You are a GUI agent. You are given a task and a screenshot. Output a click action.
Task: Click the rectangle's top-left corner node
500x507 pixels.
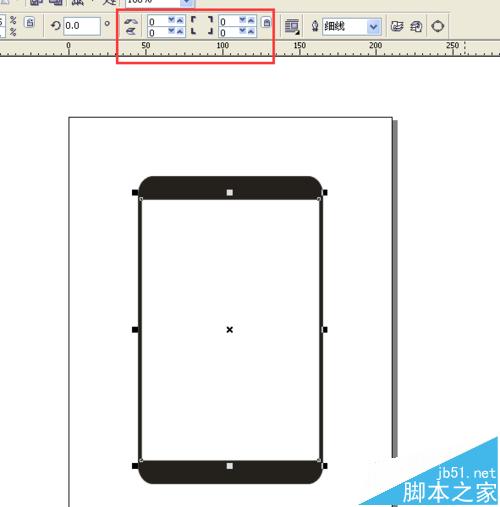pyautogui.click(x=141, y=199)
